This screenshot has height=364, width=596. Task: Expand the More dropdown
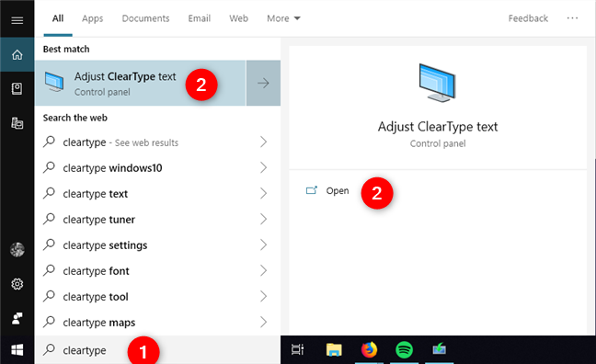[x=283, y=18]
